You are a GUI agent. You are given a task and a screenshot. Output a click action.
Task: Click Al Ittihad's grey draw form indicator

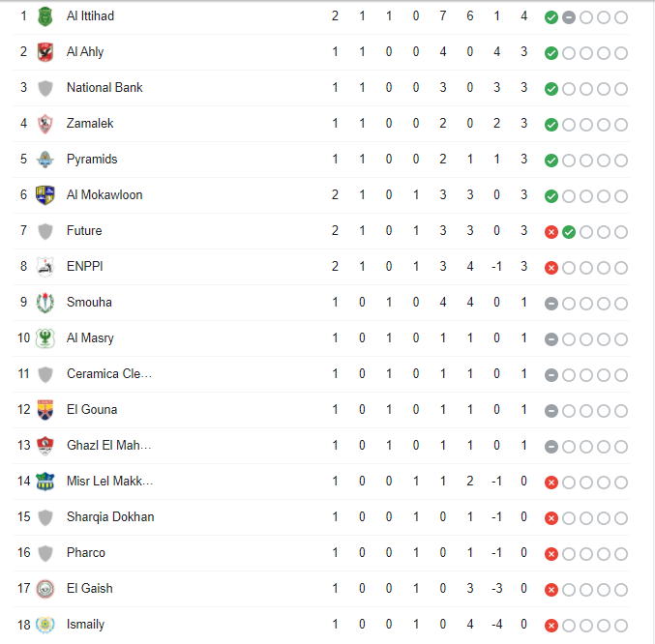coord(569,17)
